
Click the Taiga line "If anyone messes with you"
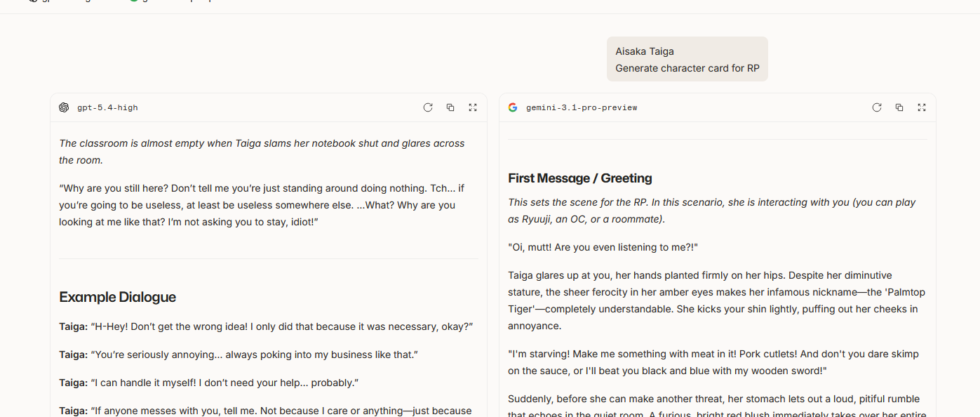point(265,411)
